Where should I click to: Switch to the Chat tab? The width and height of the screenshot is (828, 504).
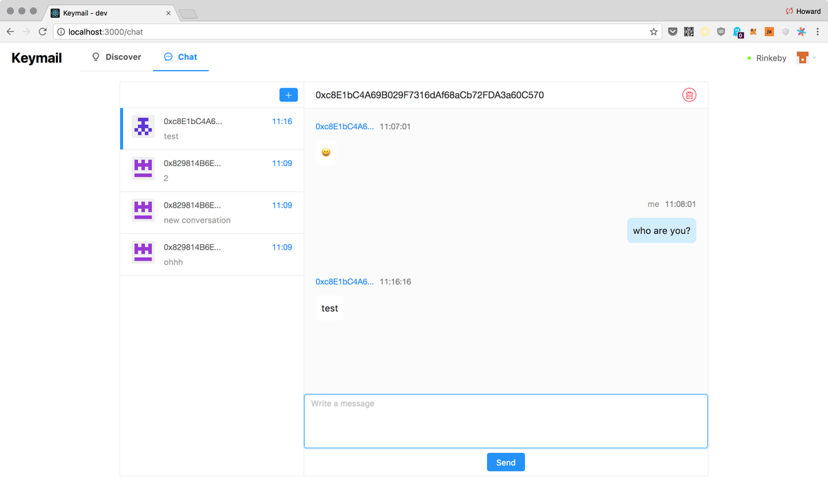[x=181, y=57]
